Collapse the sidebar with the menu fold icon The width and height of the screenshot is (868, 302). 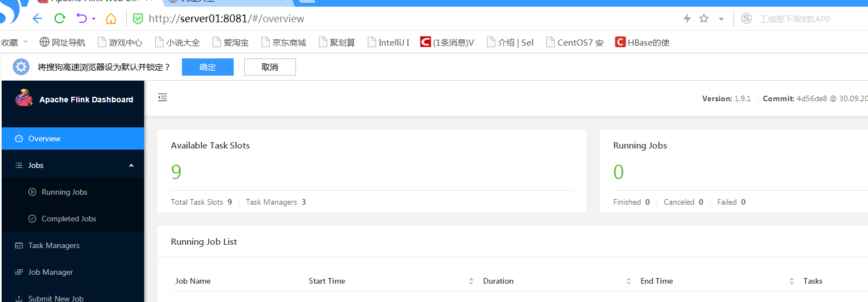click(162, 98)
